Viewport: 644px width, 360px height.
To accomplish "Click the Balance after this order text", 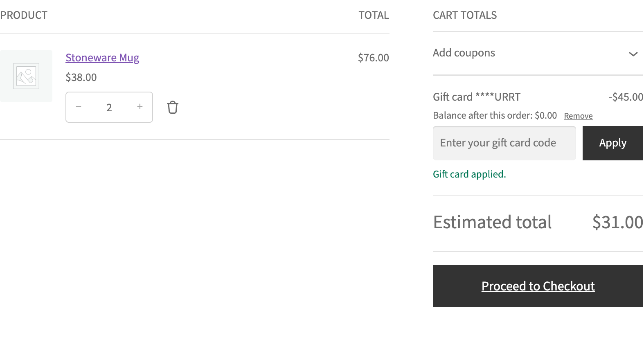I will coord(495,116).
